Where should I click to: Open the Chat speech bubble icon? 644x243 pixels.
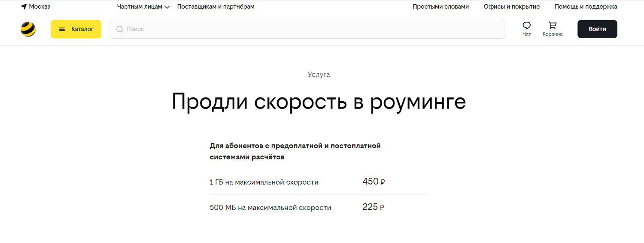(x=527, y=26)
